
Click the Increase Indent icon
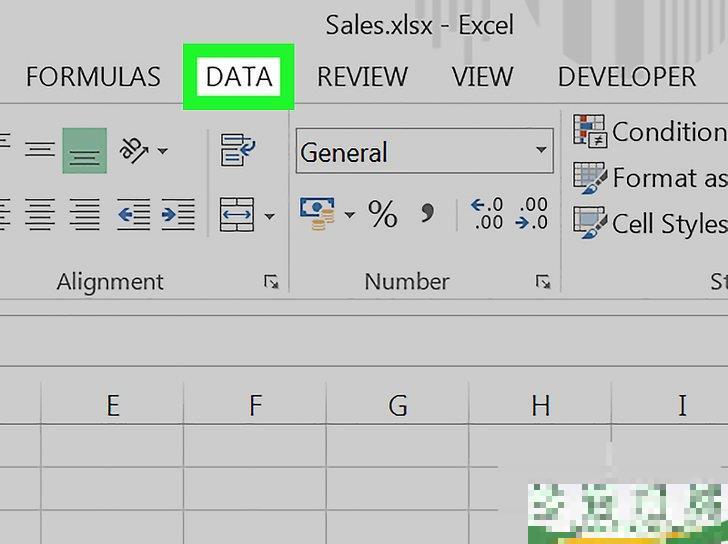click(178, 214)
